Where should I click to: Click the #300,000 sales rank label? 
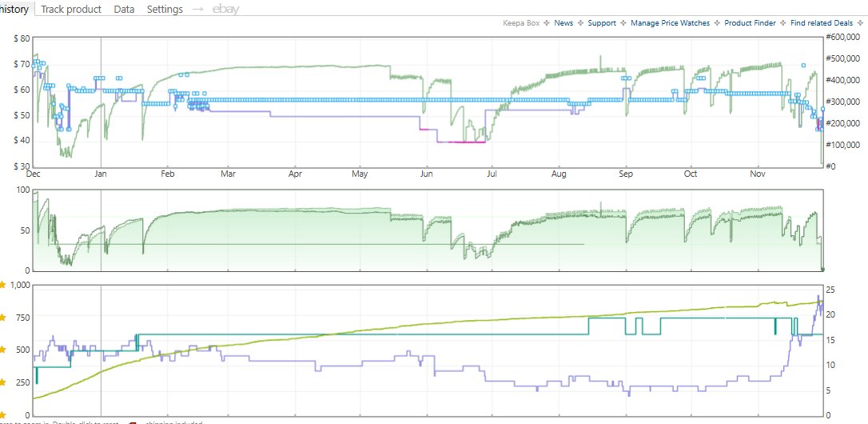(843, 102)
